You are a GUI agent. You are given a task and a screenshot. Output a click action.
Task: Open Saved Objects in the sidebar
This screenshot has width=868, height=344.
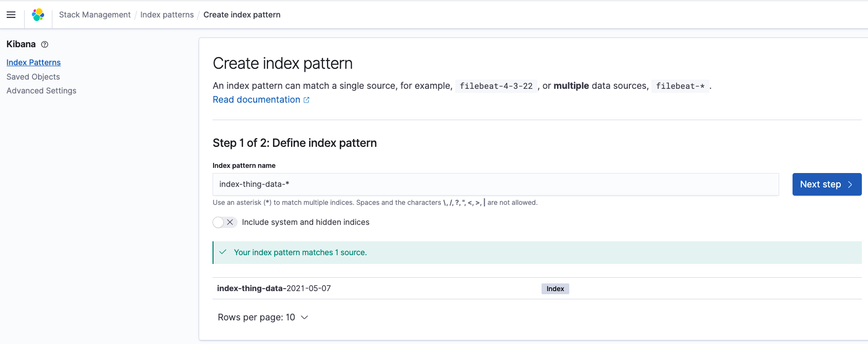click(x=33, y=77)
